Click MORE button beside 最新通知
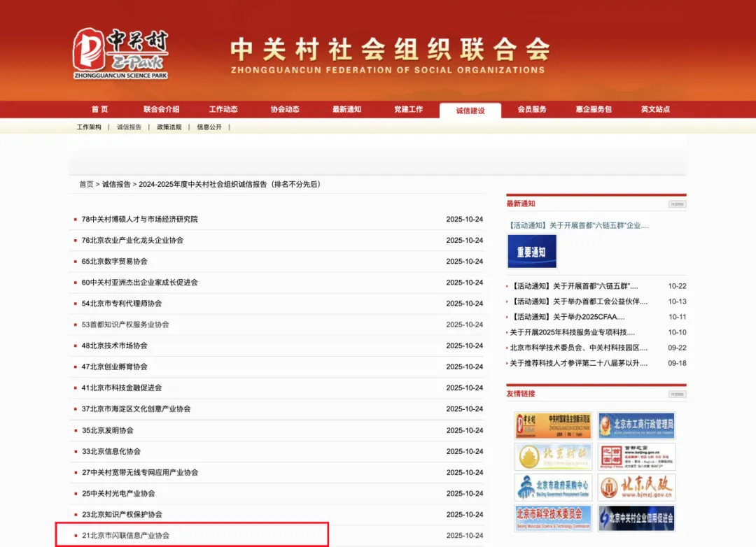756x547 pixels. [677, 204]
